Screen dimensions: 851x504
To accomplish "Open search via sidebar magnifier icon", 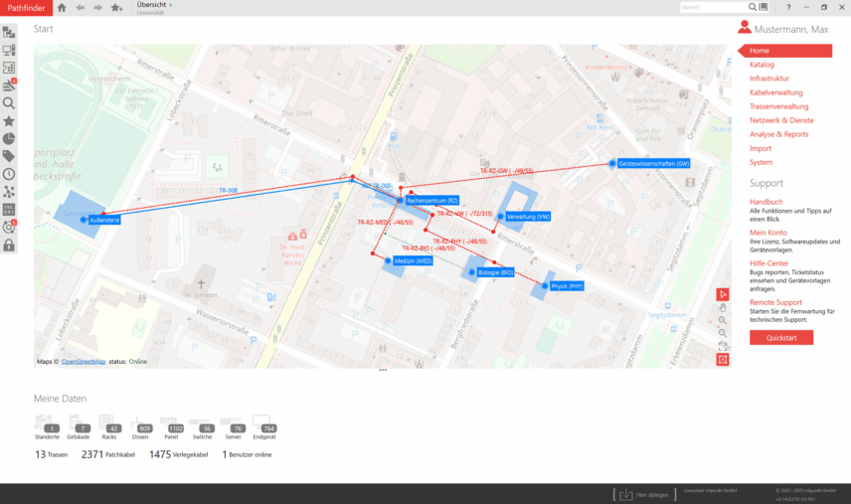I will pos(9,102).
